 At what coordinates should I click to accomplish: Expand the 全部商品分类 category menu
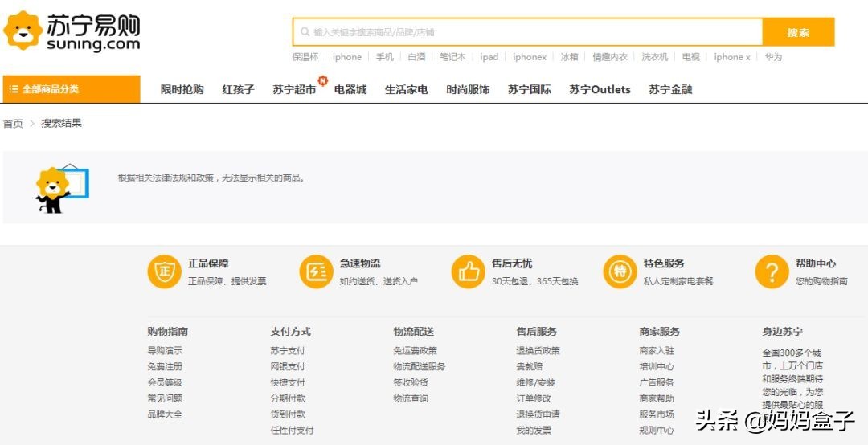pos(71,89)
